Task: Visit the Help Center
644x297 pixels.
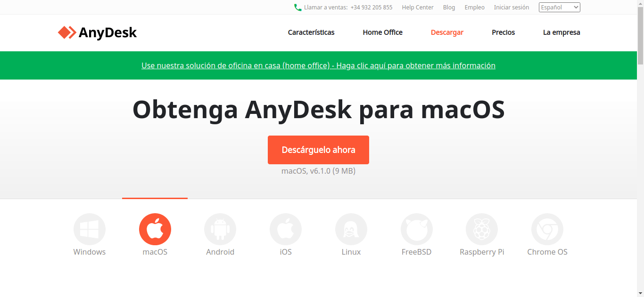Action: [418, 7]
